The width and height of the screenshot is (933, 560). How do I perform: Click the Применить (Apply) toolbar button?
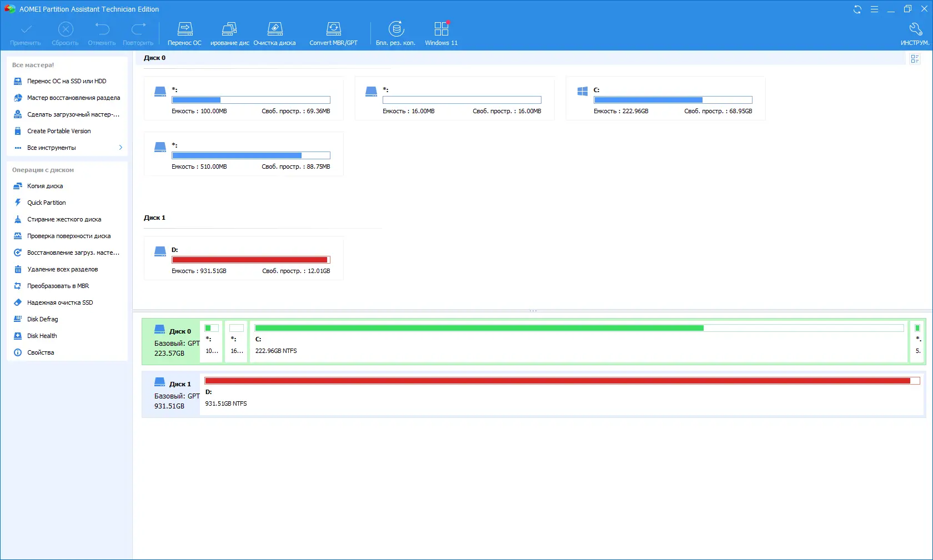26,34
